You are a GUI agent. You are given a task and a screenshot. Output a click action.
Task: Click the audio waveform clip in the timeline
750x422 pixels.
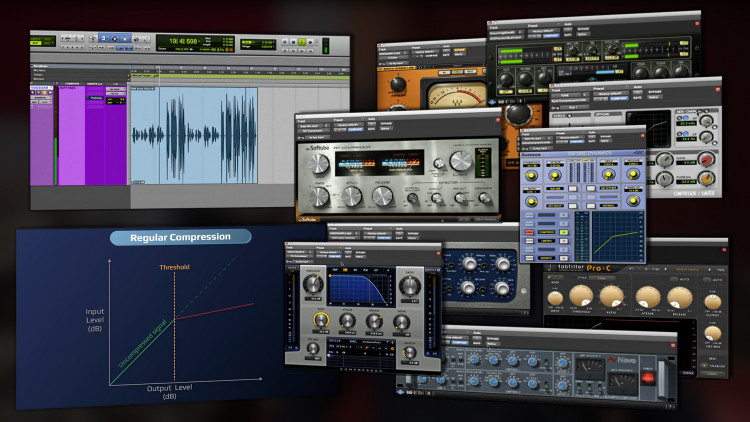pos(194,135)
